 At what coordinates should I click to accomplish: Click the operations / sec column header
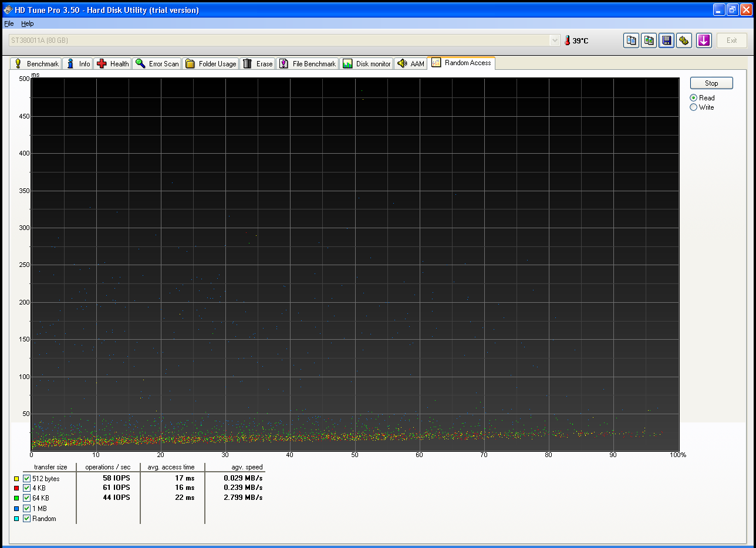coord(109,467)
